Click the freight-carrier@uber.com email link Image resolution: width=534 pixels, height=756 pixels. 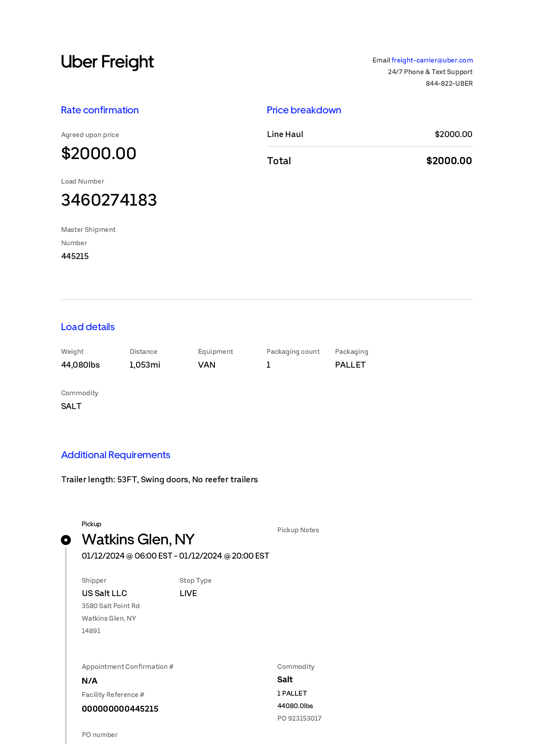(x=432, y=60)
